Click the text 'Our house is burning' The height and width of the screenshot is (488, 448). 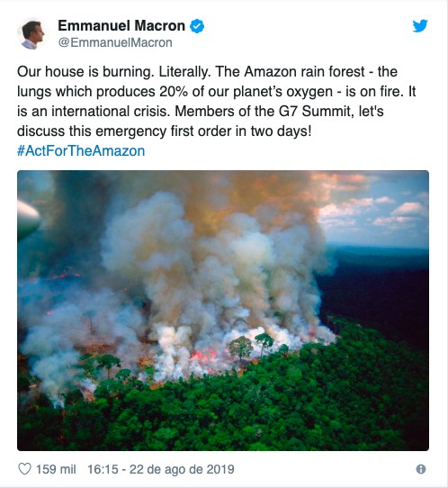tap(85, 72)
